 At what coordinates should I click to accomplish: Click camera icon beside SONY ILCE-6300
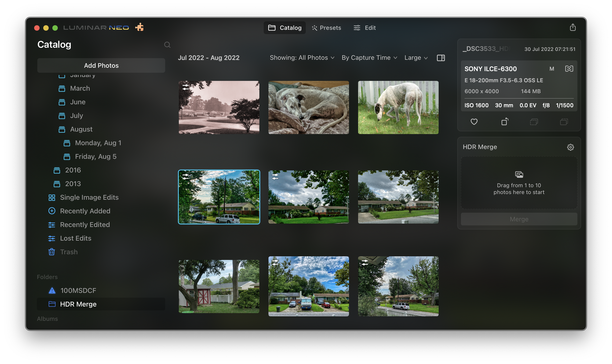569,69
